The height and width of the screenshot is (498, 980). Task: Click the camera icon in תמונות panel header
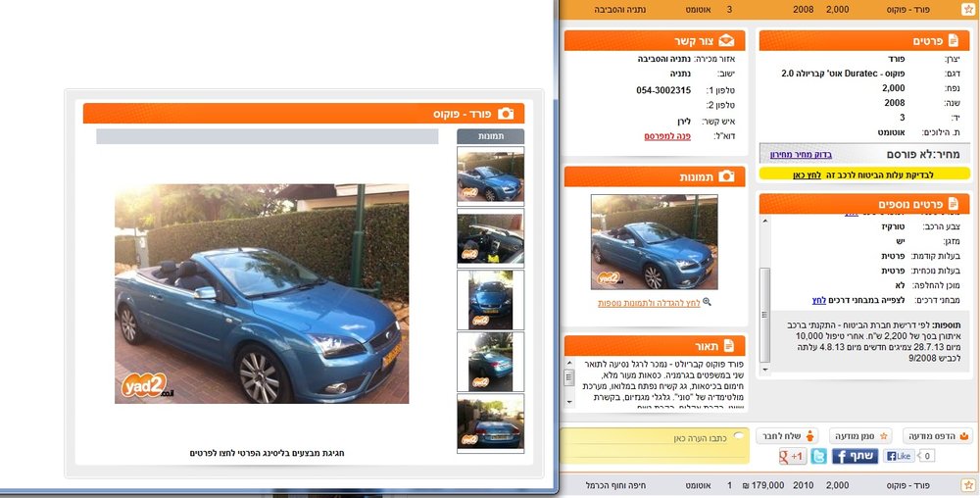tap(726, 176)
